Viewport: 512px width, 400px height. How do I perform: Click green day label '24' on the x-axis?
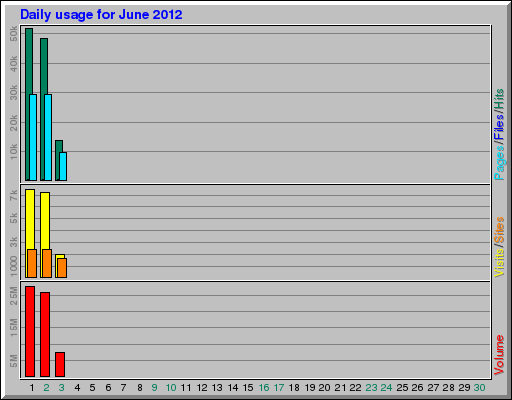[386, 388]
